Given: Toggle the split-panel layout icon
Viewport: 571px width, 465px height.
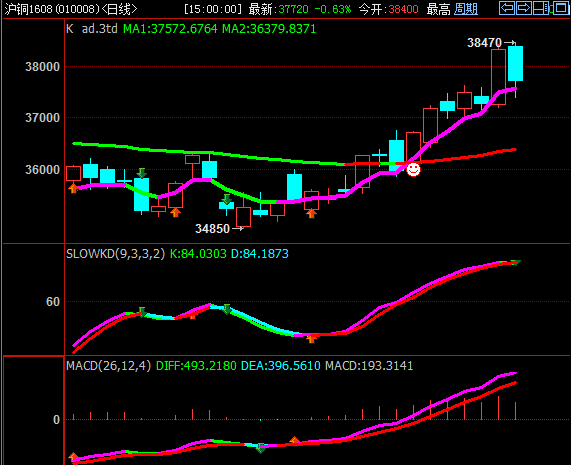Looking at the screenshot, I should [541, 8].
